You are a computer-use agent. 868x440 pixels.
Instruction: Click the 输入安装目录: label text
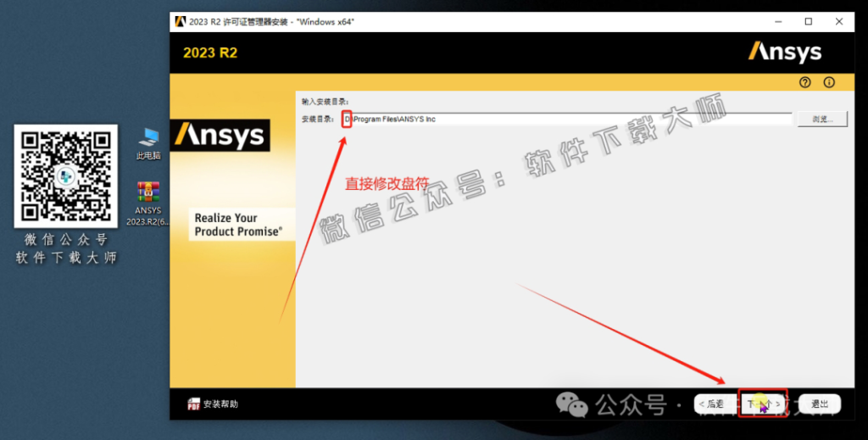[325, 101]
